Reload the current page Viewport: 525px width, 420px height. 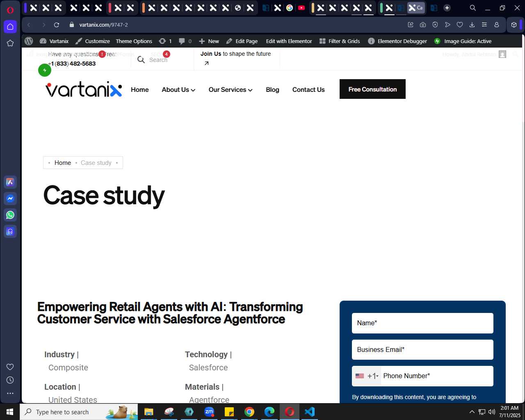[57, 25]
